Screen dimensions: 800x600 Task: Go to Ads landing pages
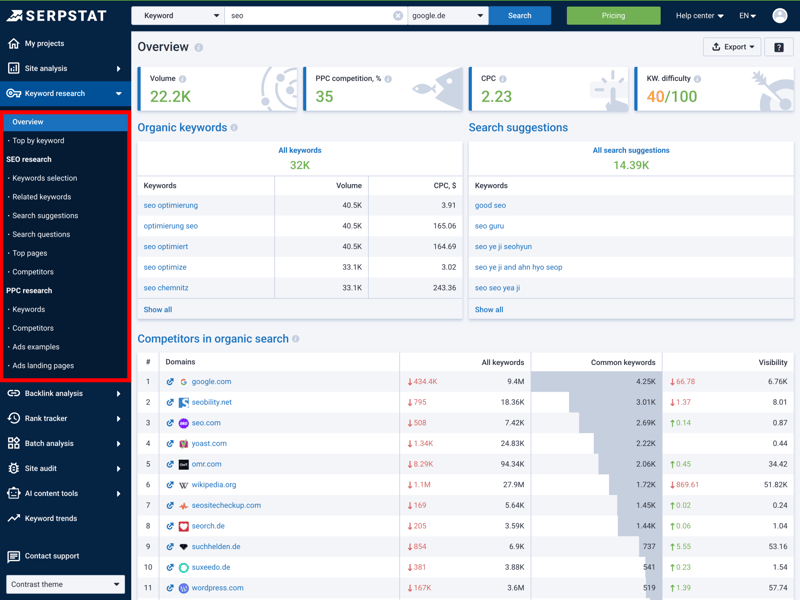(x=43, y=366)
